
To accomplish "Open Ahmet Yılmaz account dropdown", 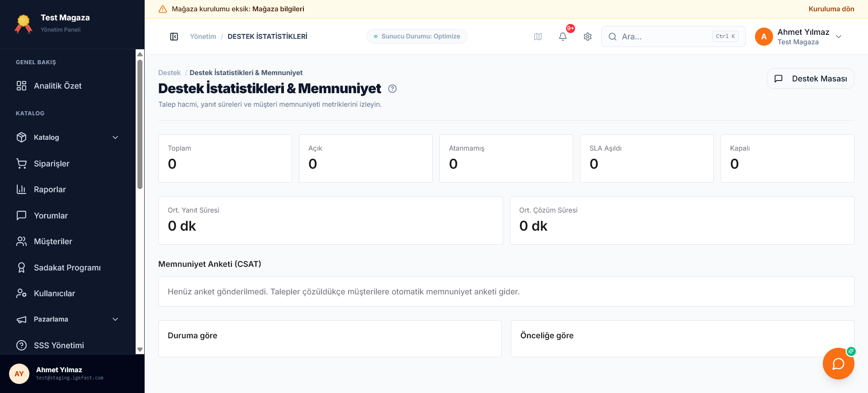I will coord(799,37).
